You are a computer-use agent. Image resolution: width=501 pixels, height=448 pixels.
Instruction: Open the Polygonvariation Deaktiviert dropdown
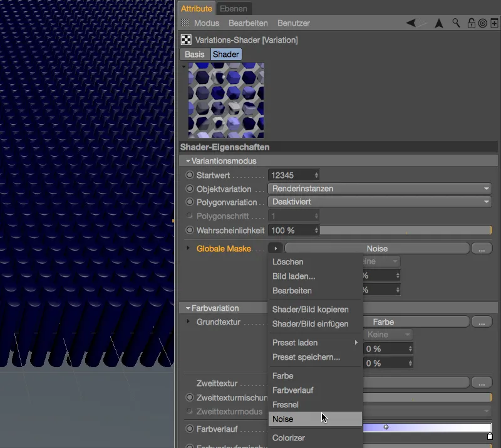[x=380, y=202]
